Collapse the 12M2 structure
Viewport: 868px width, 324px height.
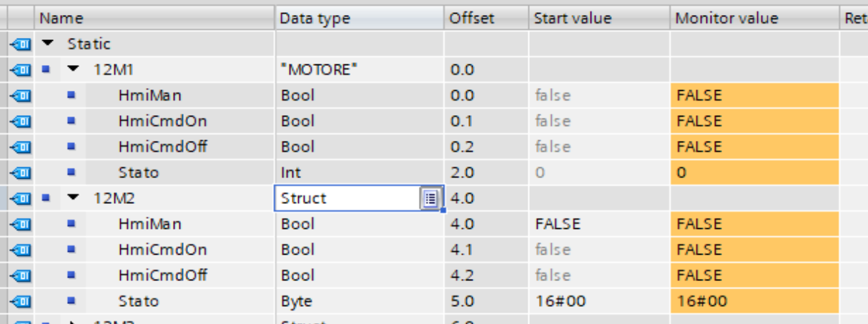point(74,199)
